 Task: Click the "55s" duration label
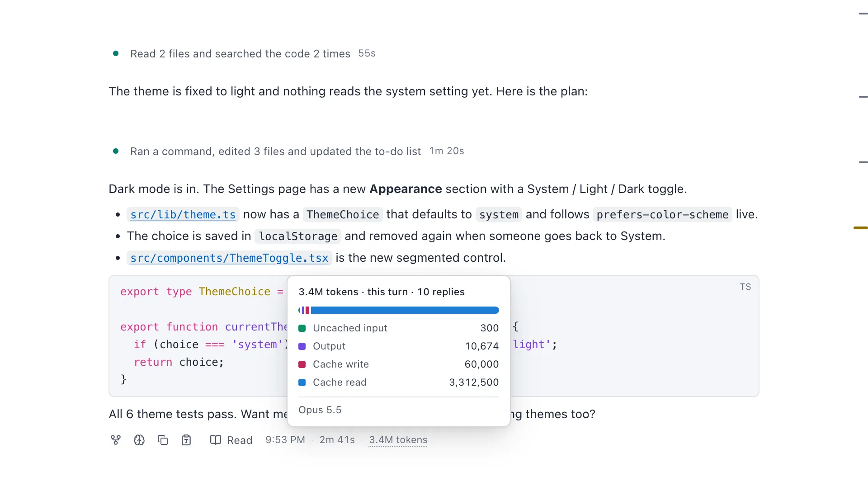(x=367, y=54)
